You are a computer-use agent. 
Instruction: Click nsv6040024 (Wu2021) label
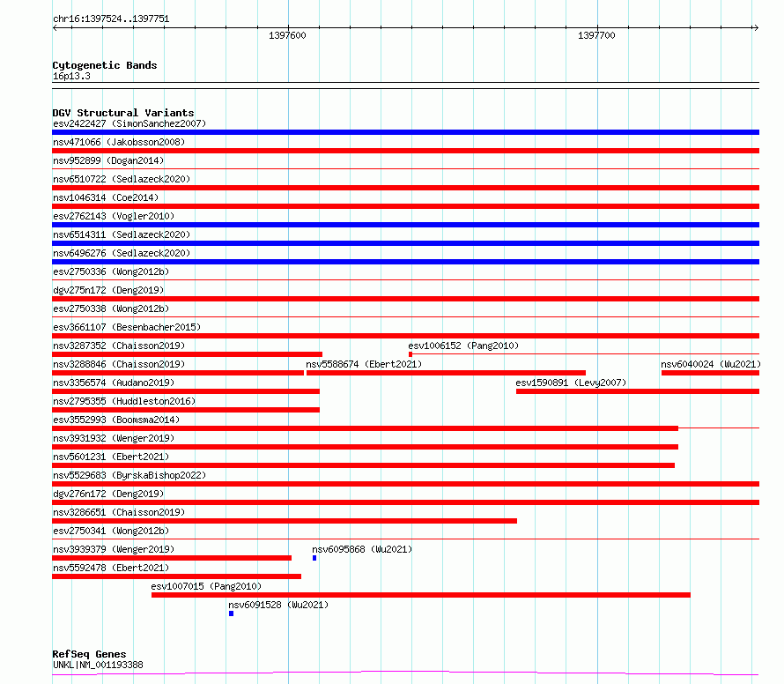coord(711,364)
